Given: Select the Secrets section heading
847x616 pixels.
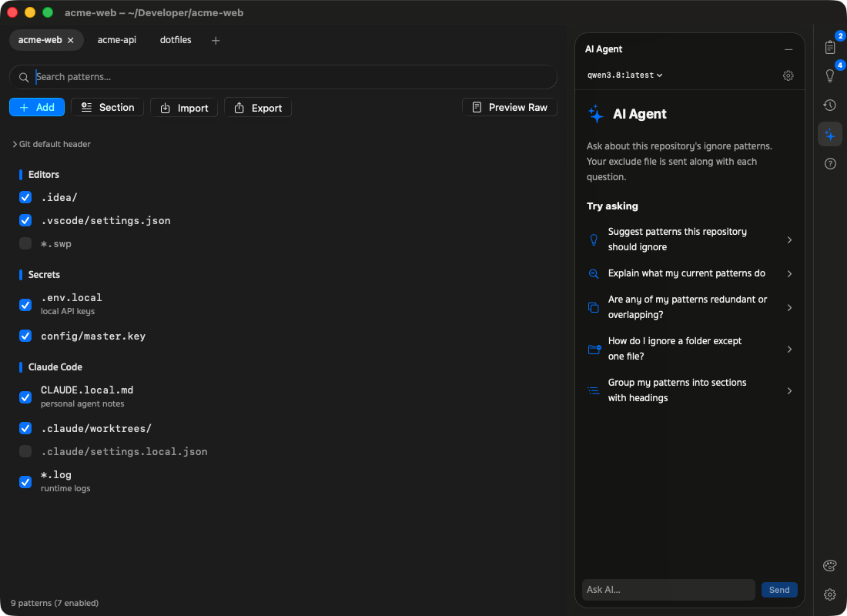Looking at the screenshot, I should point(44,274).
